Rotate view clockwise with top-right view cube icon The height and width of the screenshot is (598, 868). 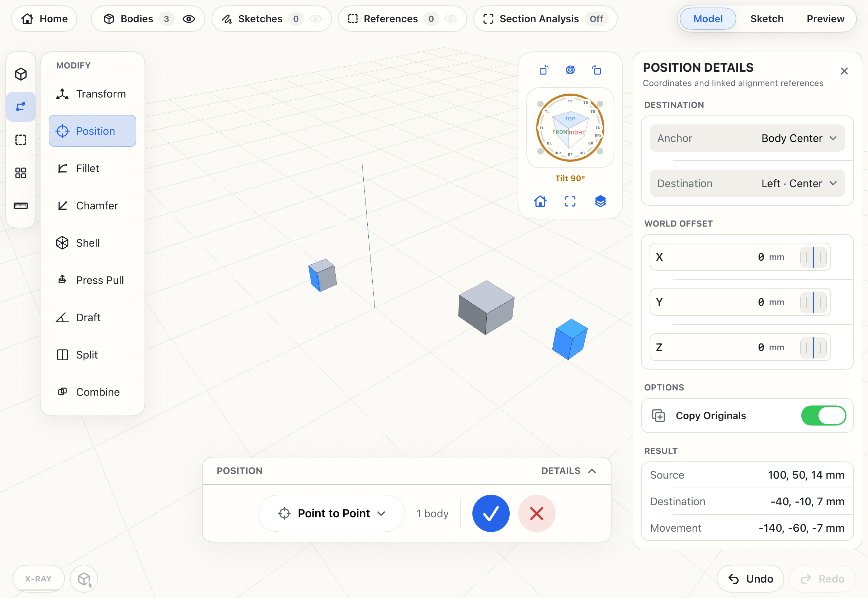(x=596, y=70)
